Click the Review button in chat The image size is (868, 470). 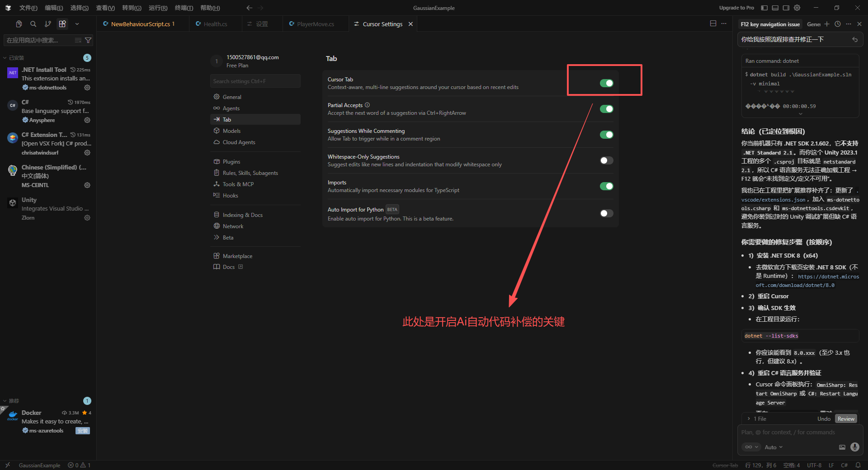point(846,419)
